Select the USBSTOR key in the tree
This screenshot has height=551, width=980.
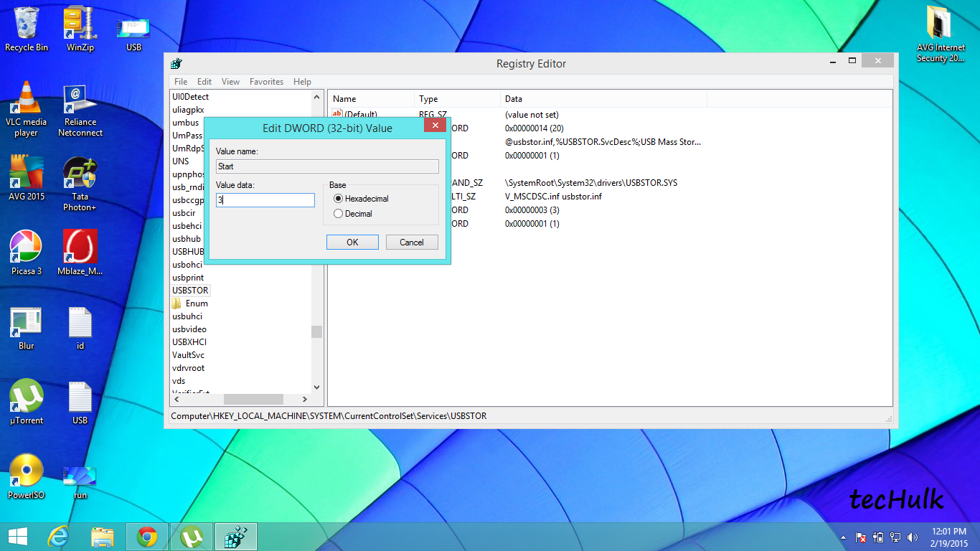(x=189, y=290)
